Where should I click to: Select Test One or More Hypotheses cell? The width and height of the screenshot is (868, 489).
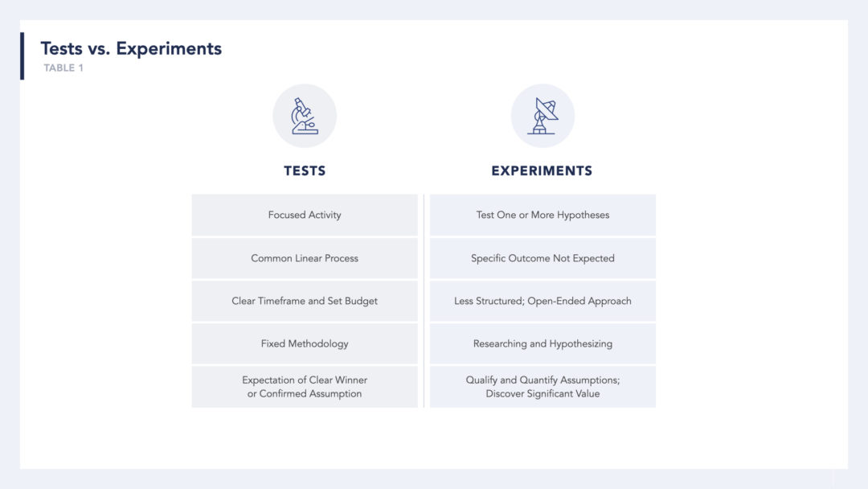click(542, 215)
